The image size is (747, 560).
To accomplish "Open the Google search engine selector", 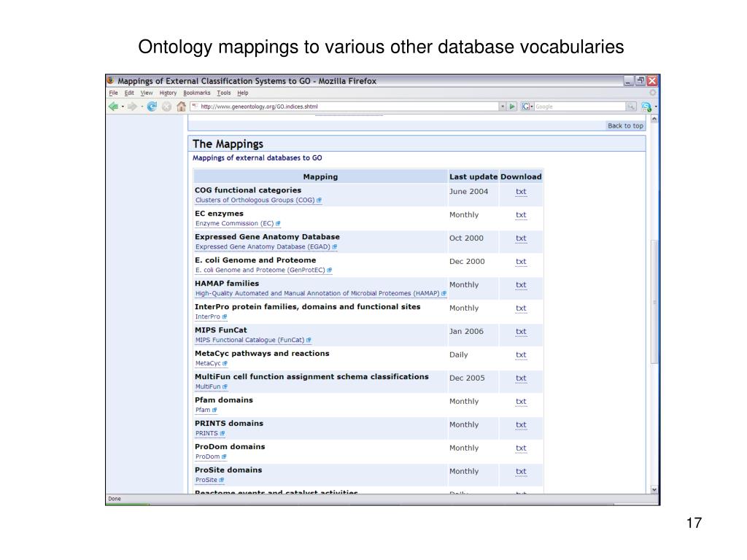I will [x=527, y=106].
